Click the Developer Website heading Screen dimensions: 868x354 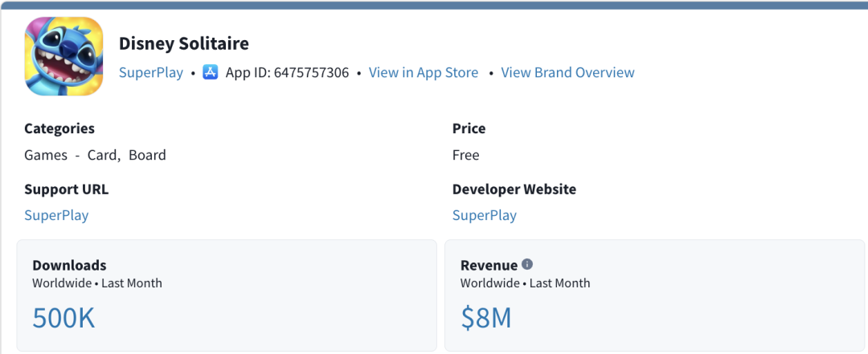click(514, 189)
